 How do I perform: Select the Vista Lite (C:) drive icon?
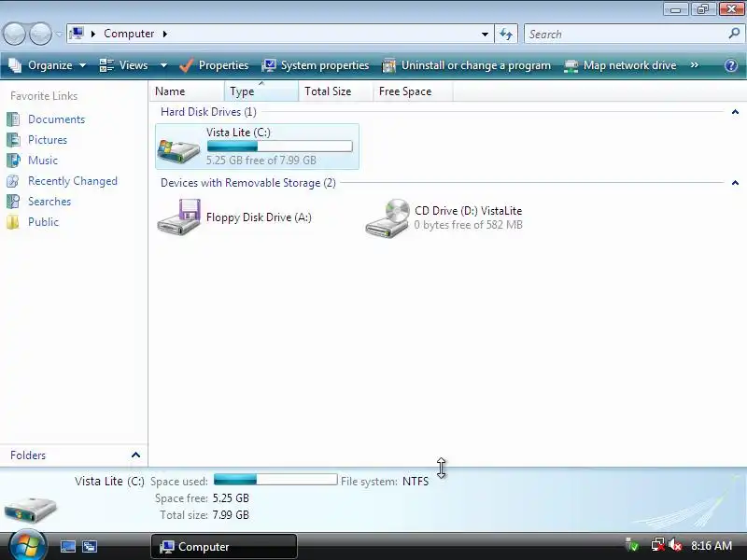click(178, 149)
